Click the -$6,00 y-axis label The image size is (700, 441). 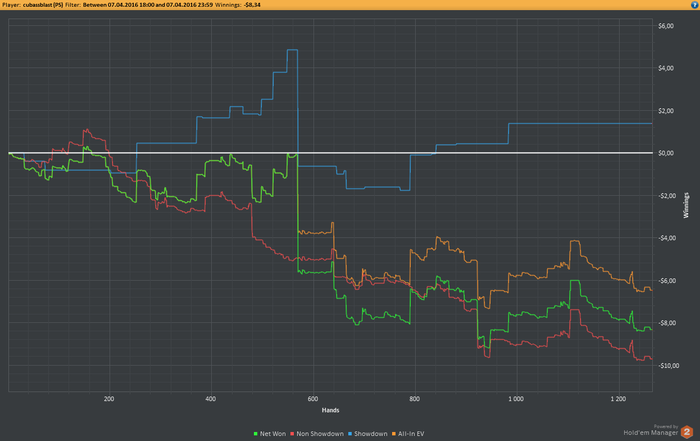[x=667, y=280]
